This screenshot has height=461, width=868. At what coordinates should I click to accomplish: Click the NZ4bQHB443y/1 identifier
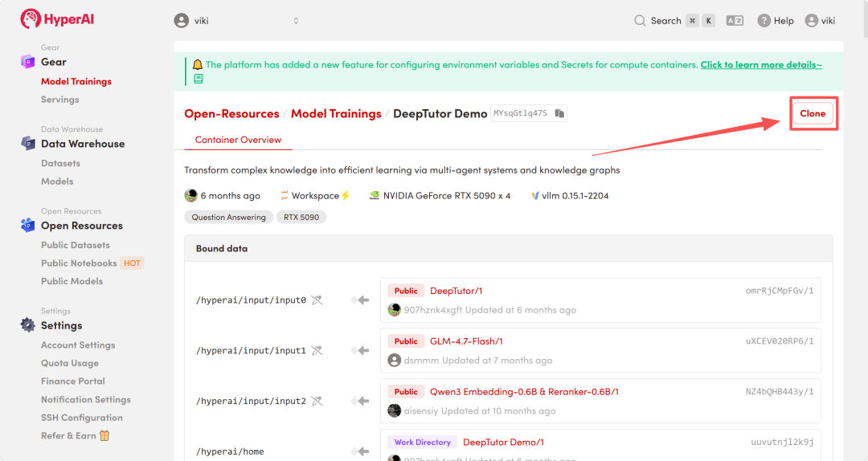[x=780, y=391]
